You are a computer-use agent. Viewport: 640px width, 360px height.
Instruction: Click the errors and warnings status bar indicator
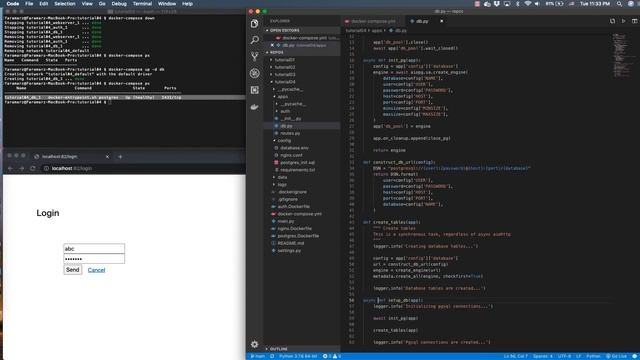[x=331, y=356]
